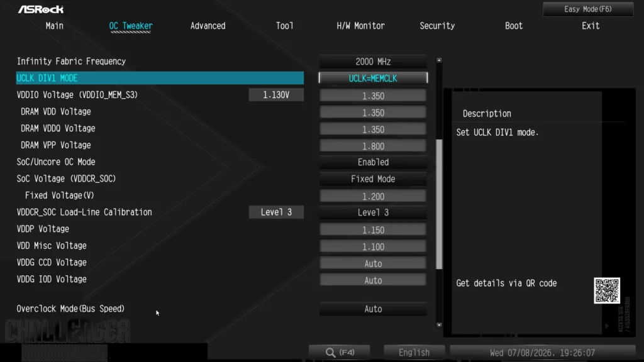Click the Description heading
Image resolution: width=644 pixels, height=362 pixels.
[487, 114]
